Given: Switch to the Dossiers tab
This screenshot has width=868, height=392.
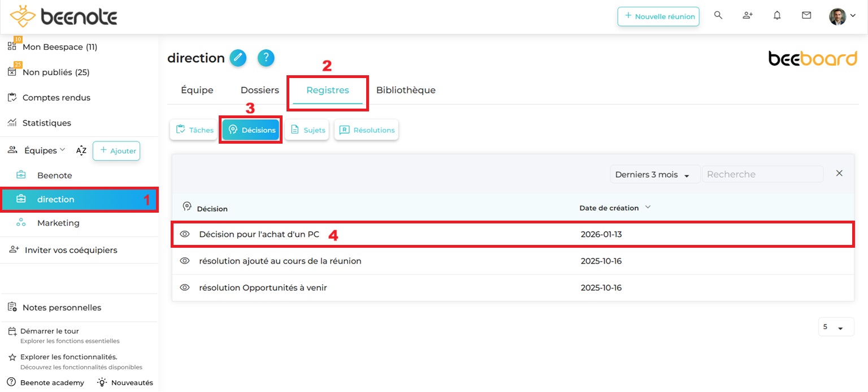Looking at the screenshot, I should tap(259, 90).
